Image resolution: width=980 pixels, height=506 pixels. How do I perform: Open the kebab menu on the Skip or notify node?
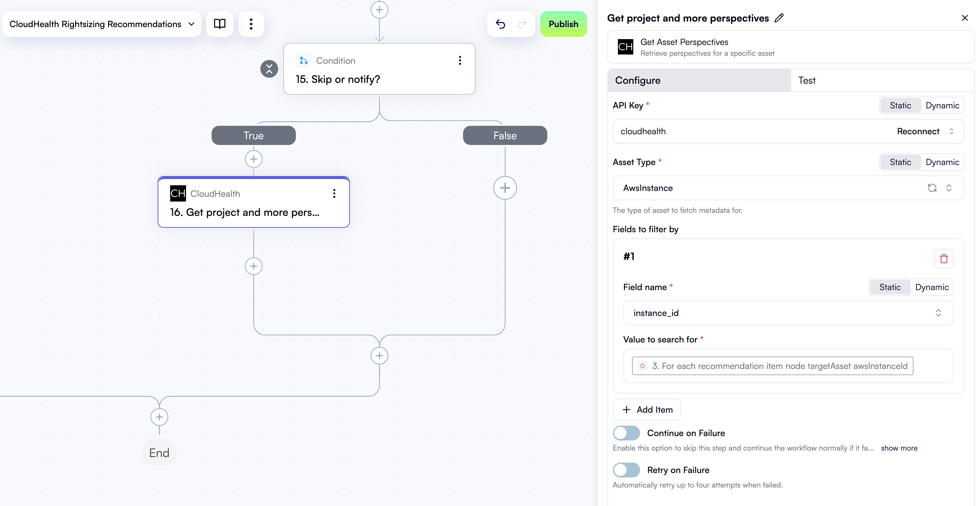(460, 60)
